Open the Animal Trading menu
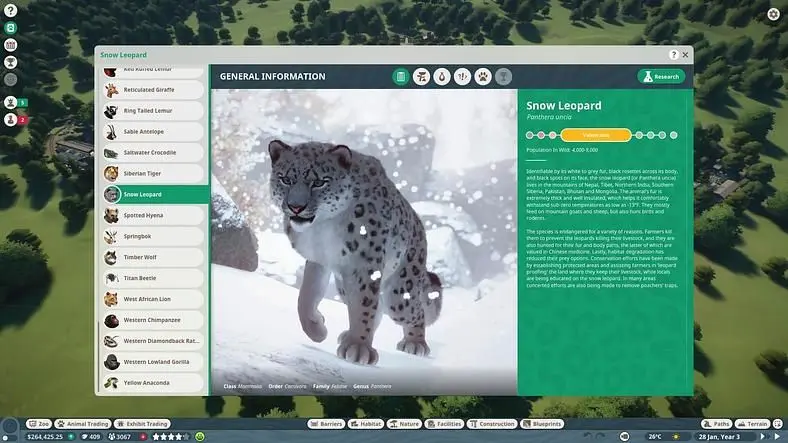The height and width of the screenshot is (443, 788). [83, 424]
